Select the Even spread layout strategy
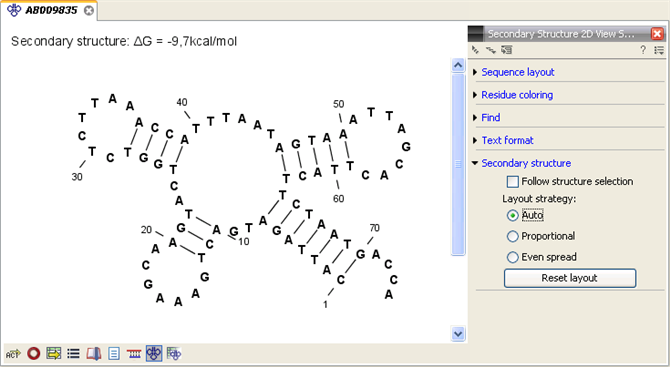The height and width of the screenshot is (367, 670). coord(512,257)
